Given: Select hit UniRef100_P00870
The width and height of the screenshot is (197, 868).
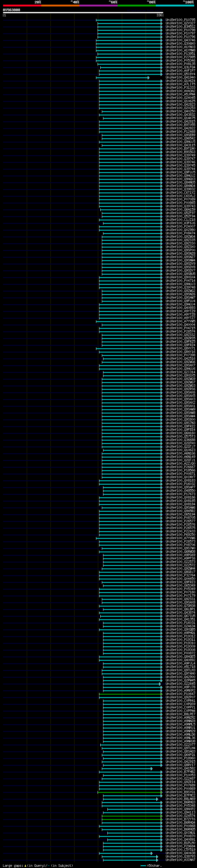Looking at the screenshot, I should 180,836.
